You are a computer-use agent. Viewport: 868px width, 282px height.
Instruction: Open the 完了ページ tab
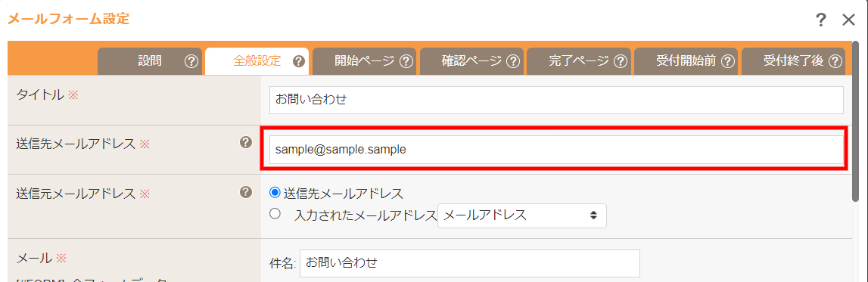pyautogui.click(x=579, y=61)
